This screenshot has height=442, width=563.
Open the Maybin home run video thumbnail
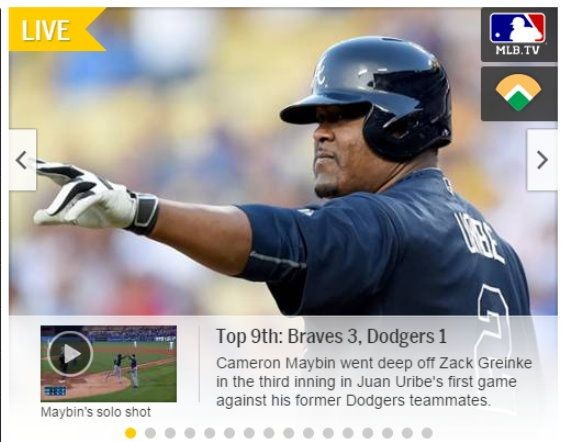[108, 364]
